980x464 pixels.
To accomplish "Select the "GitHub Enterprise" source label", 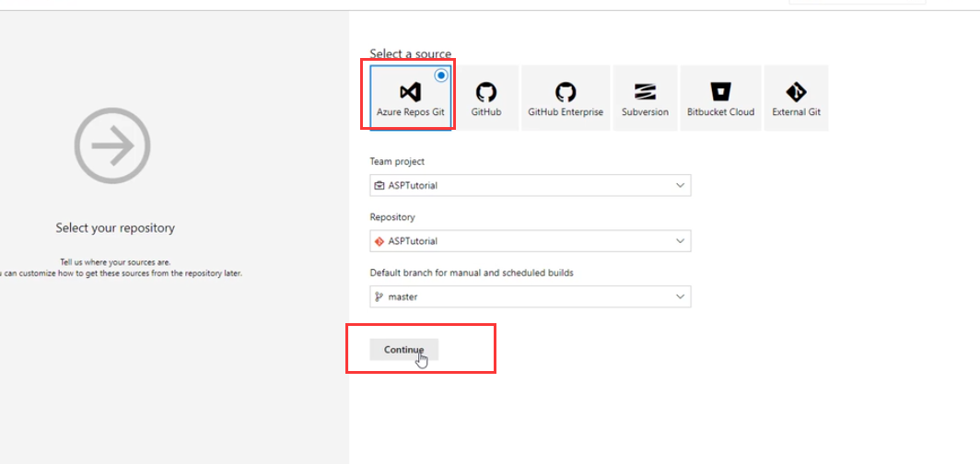I will (x=566, y=112).
